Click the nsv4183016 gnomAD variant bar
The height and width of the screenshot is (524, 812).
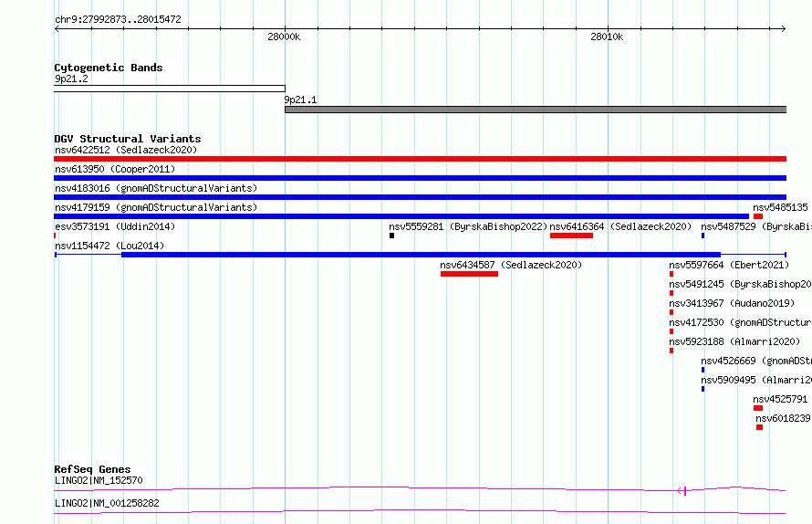tap(420, 197)
